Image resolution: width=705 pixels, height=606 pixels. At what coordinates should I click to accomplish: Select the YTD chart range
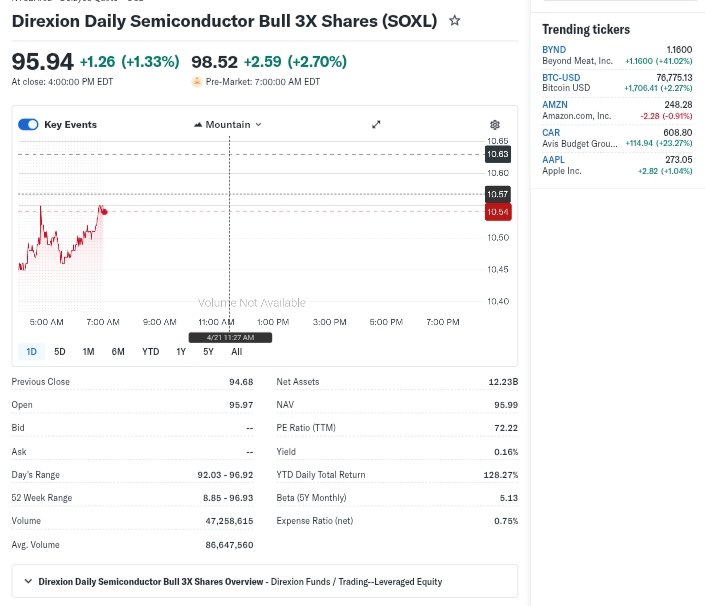pos(150,351)
